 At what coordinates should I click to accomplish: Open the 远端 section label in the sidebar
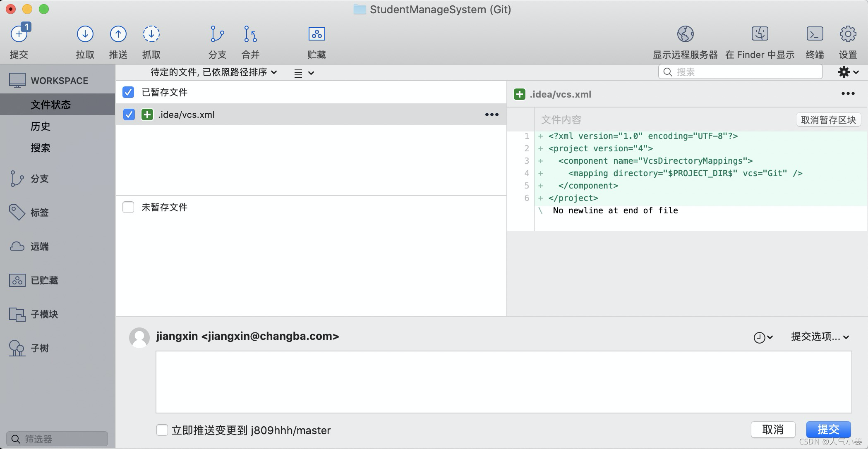coord(40,247)
